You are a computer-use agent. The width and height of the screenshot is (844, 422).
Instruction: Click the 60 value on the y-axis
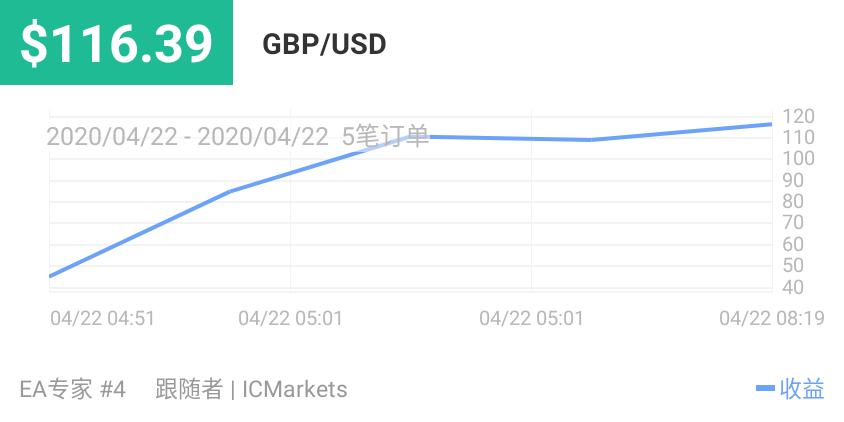[x=793, y=244]
